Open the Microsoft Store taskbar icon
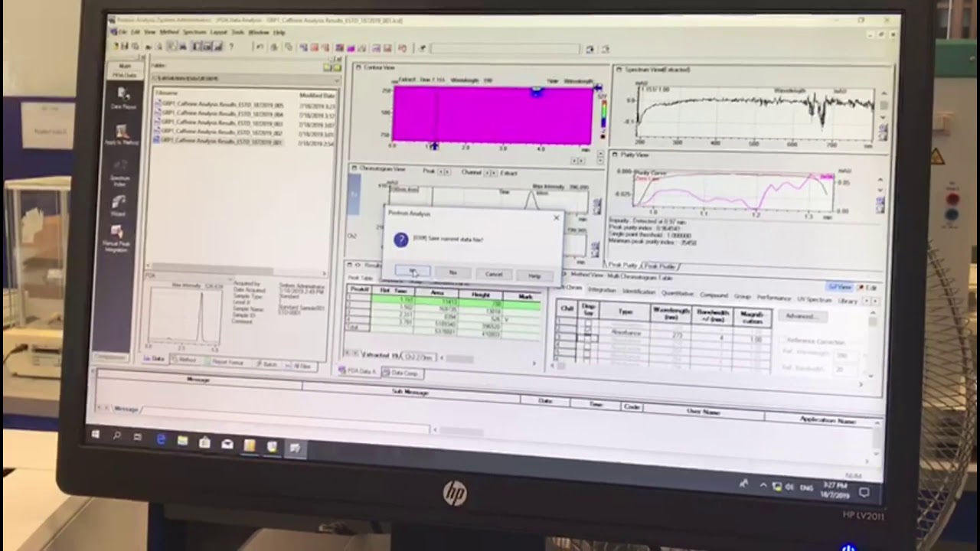 click(204, 443)
